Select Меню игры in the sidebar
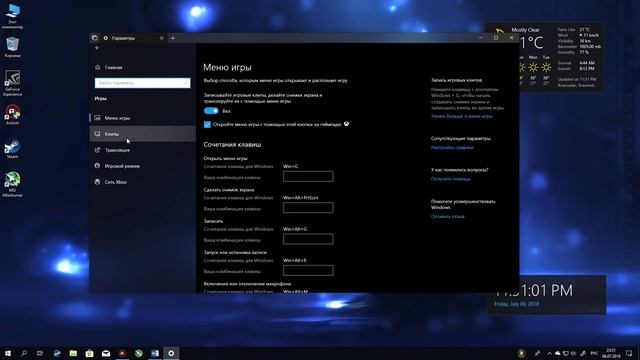640x360 pixels. [x=142, y=118]
